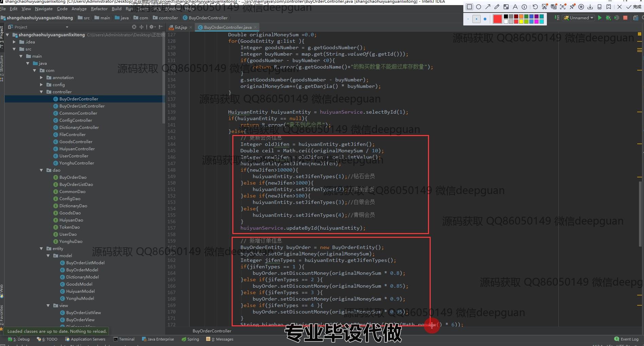This screenshot has height=346, width=644.
Task: Click the save screenshot download icon
Action: coord(590,7)
